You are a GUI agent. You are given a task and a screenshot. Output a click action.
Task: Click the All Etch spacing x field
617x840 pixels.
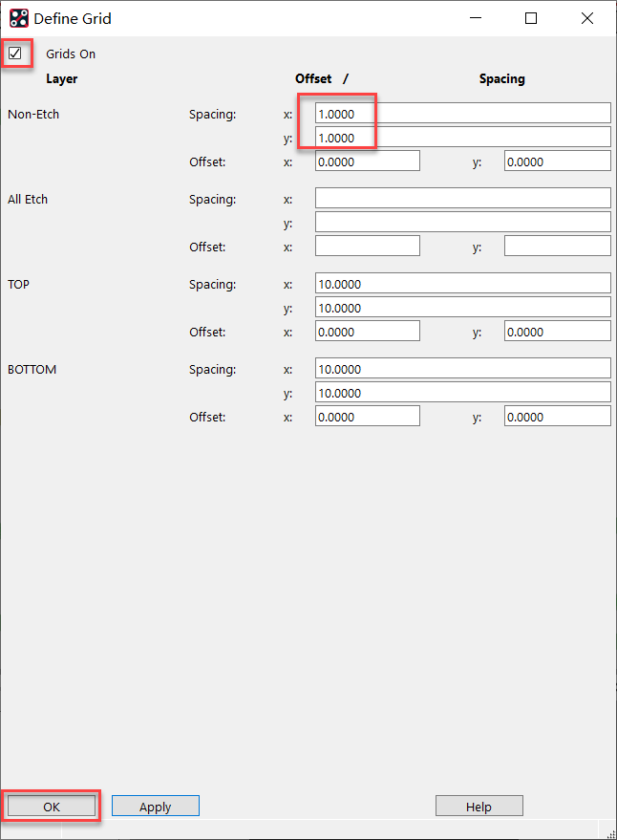point(462,199)
